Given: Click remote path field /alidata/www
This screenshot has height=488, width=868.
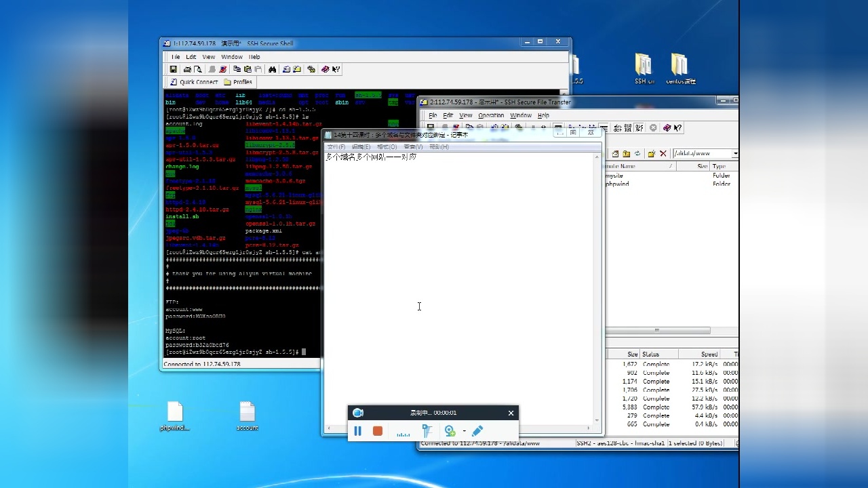Looking at the screenshot, I should [703, 154].
